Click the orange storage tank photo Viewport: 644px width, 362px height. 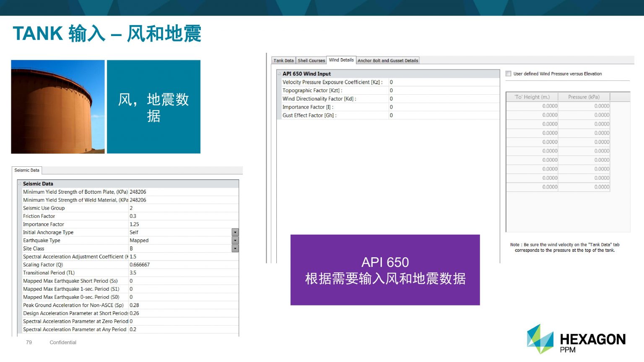pyautogui.click(x=58, y=107)
